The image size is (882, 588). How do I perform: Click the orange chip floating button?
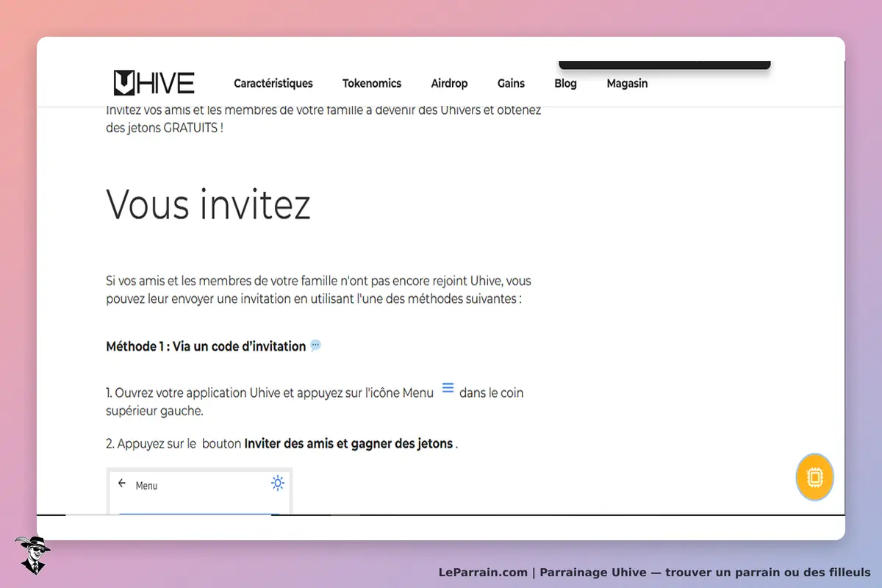click(x=814, y=478)
